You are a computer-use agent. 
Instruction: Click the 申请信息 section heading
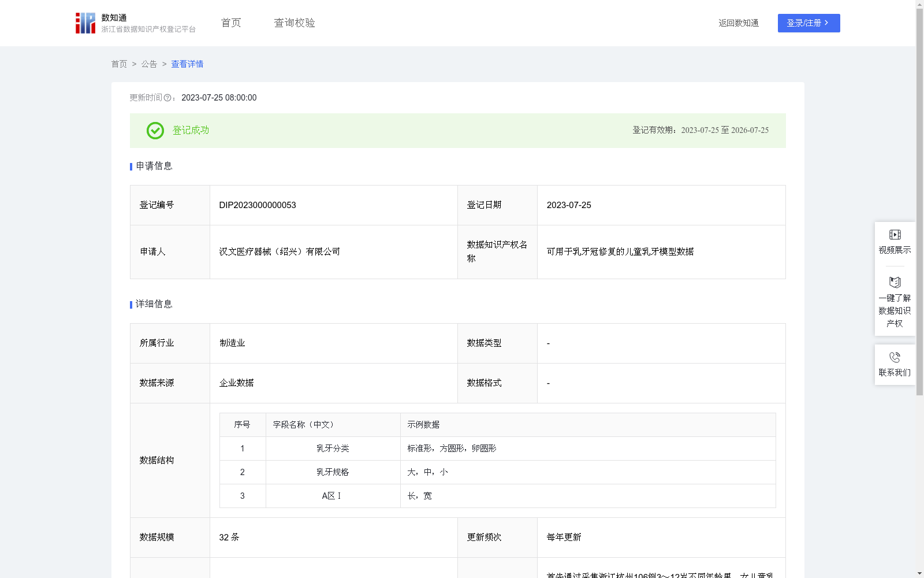click(x=154, y=166)
